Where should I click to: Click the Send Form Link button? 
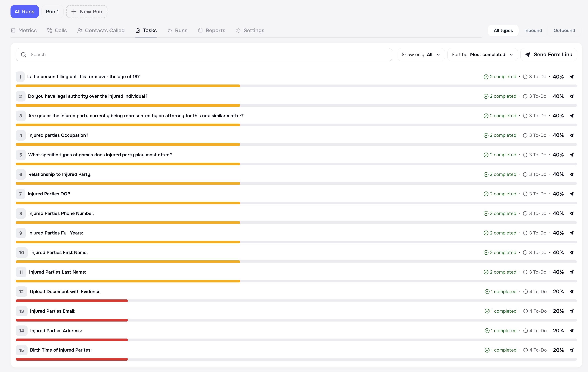pos(549,54)
